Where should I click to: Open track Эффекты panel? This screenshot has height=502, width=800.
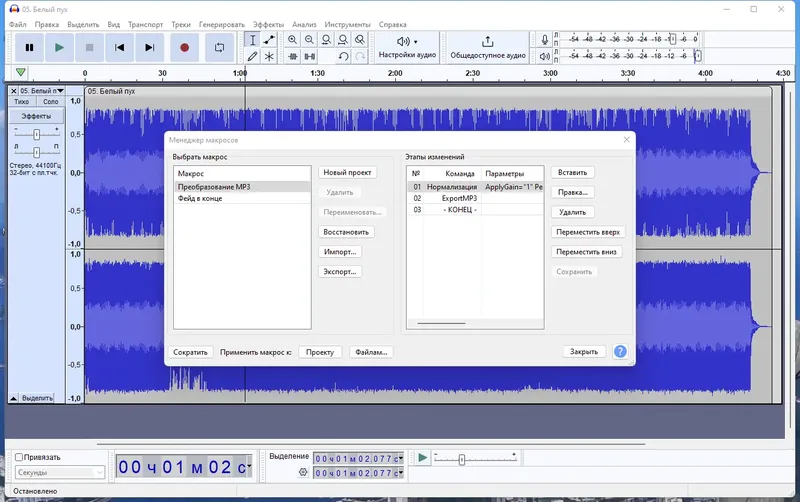click(36, 116)
